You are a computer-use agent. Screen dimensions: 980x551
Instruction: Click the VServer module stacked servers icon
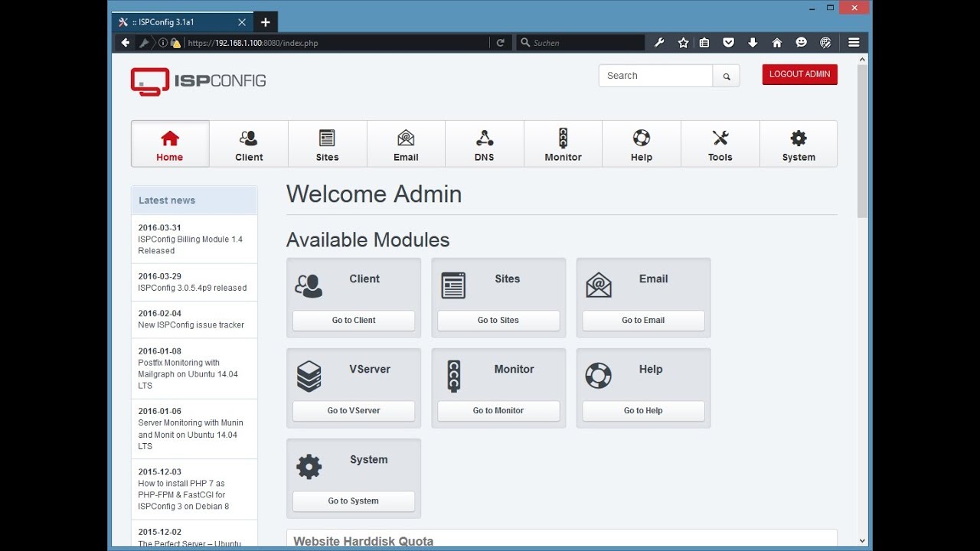[x=309, y=377]
